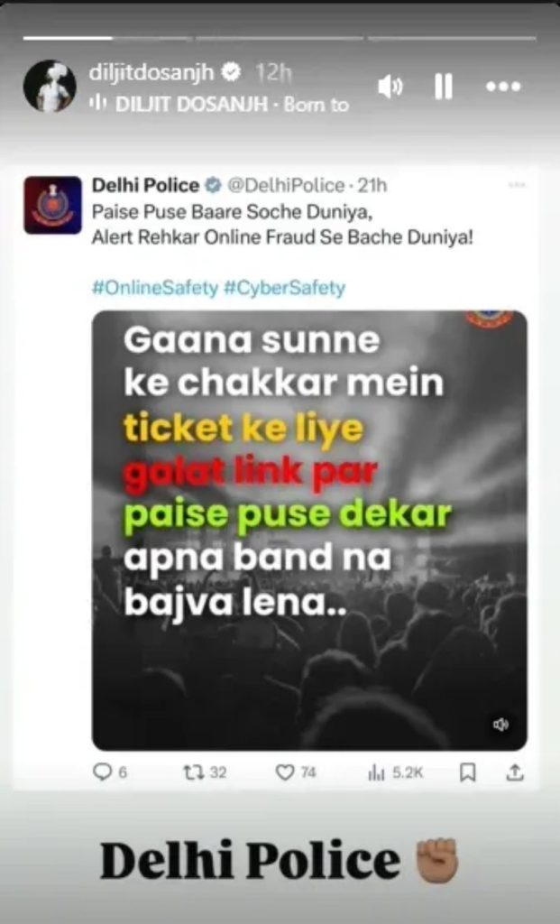This screenshot has width=560, height=924.
Task: Open the story three-dots options menu
Action: [503, 87]
